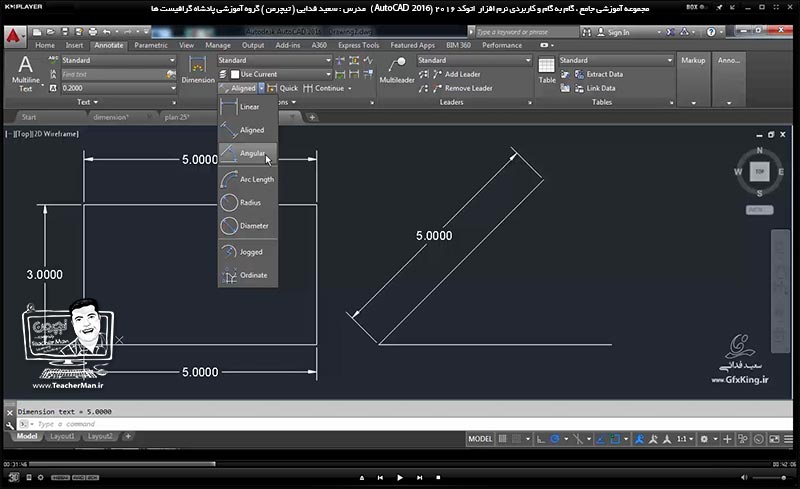Open the annotation scale 1:1 dropdown

pos(685,439)
